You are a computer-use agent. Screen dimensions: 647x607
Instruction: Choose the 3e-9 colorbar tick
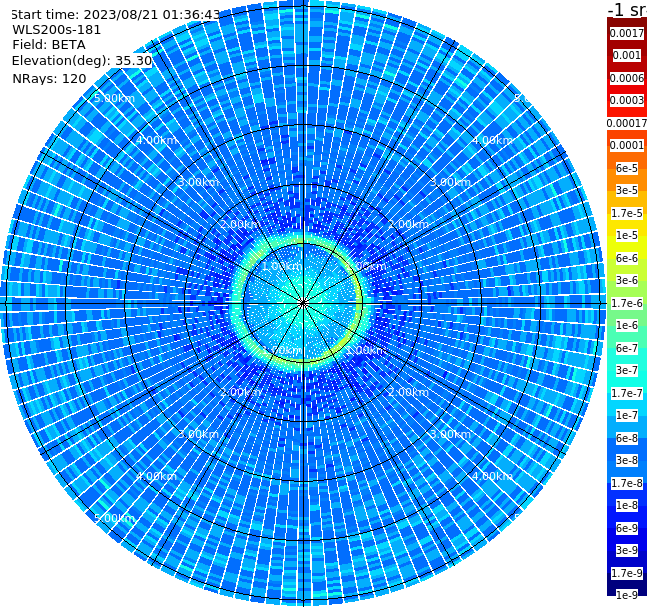click(x=627, y=550)
